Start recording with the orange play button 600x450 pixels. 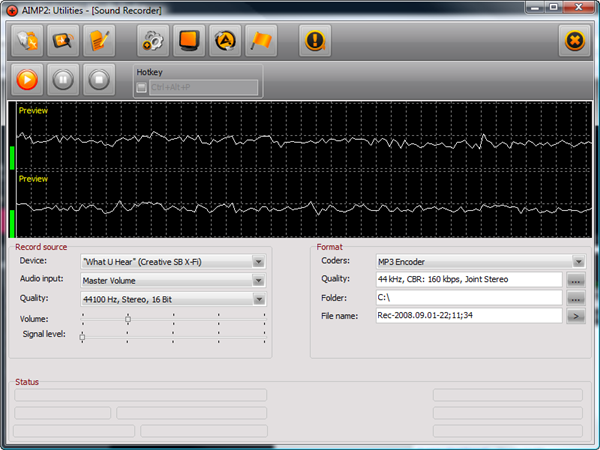pos(27,80)
